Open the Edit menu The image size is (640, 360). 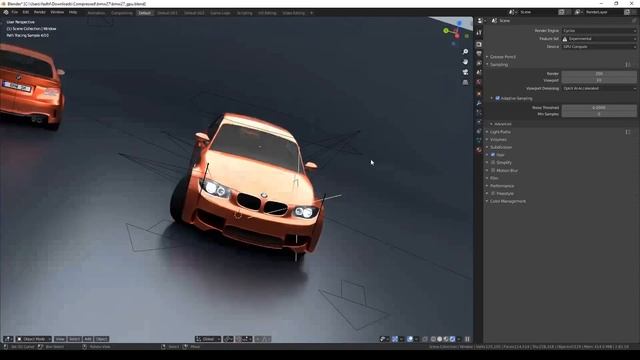tap(26, 12)
